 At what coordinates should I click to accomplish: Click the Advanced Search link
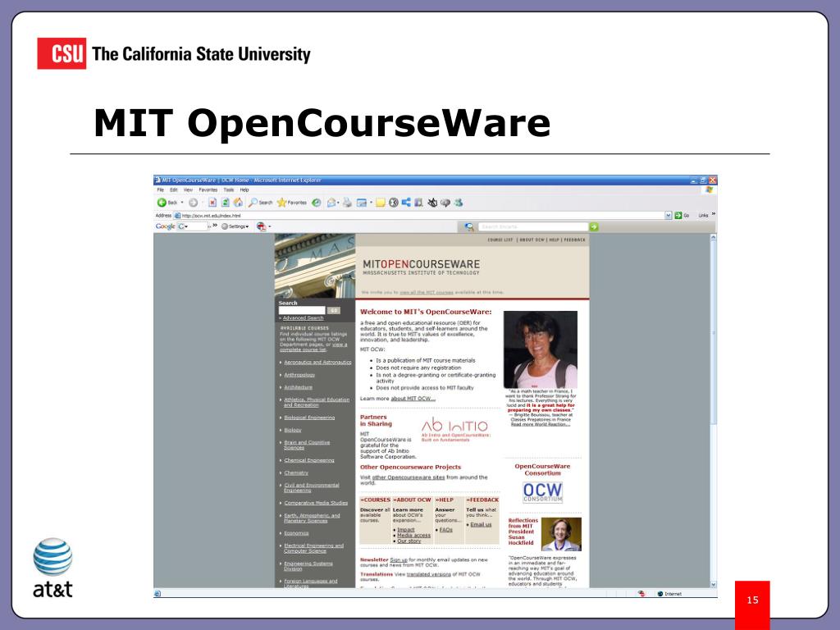point(303,317)
